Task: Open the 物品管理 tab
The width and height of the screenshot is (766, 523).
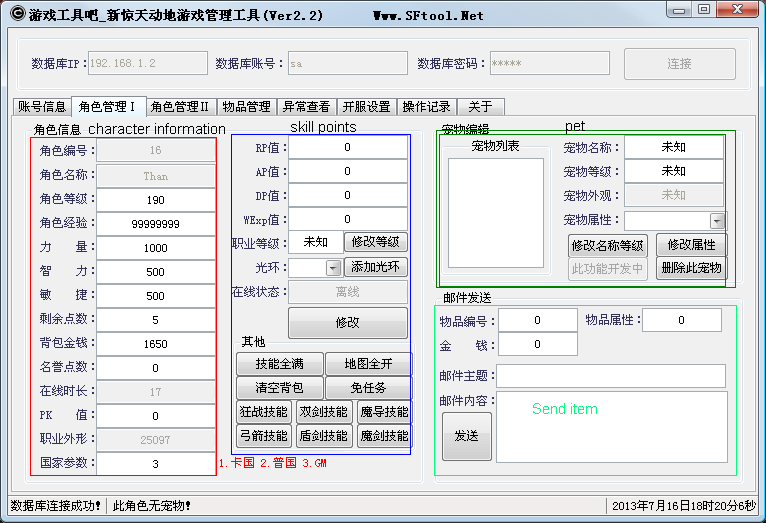Action: point(246,107)
